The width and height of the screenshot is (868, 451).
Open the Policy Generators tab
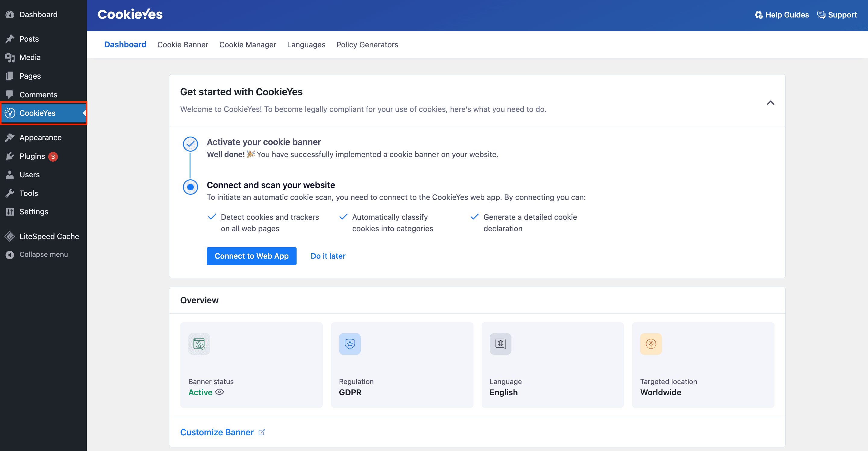click(367, 45)
